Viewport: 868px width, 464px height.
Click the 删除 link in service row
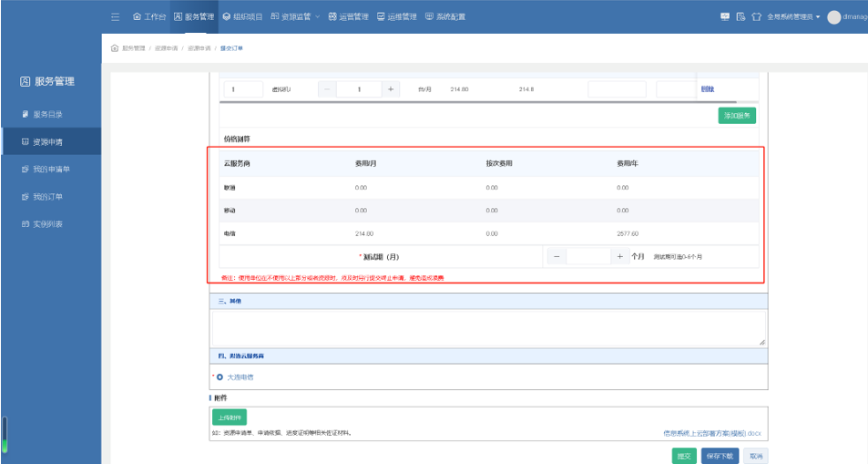coord(708,89)
